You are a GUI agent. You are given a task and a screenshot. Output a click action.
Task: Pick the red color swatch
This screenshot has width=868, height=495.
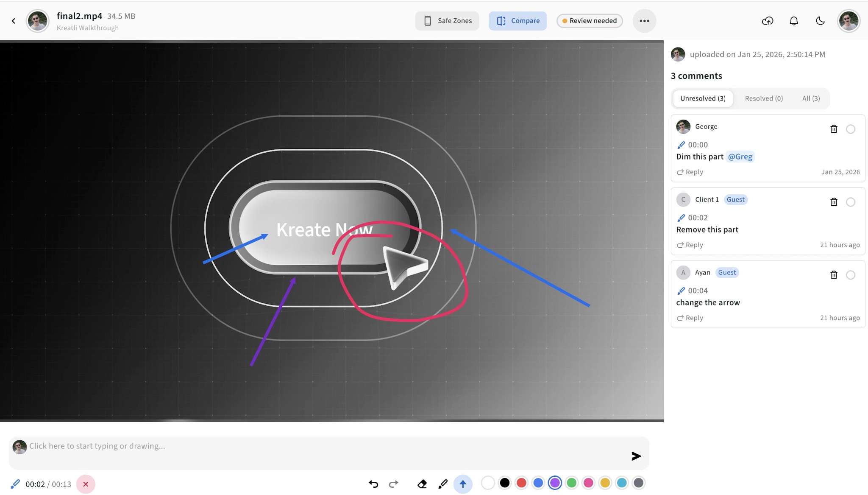[521, 483]
